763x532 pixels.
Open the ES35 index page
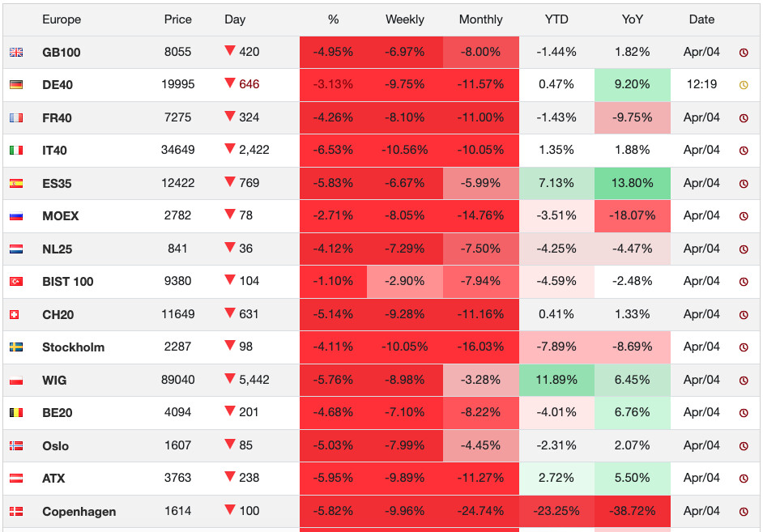[57, 184]
